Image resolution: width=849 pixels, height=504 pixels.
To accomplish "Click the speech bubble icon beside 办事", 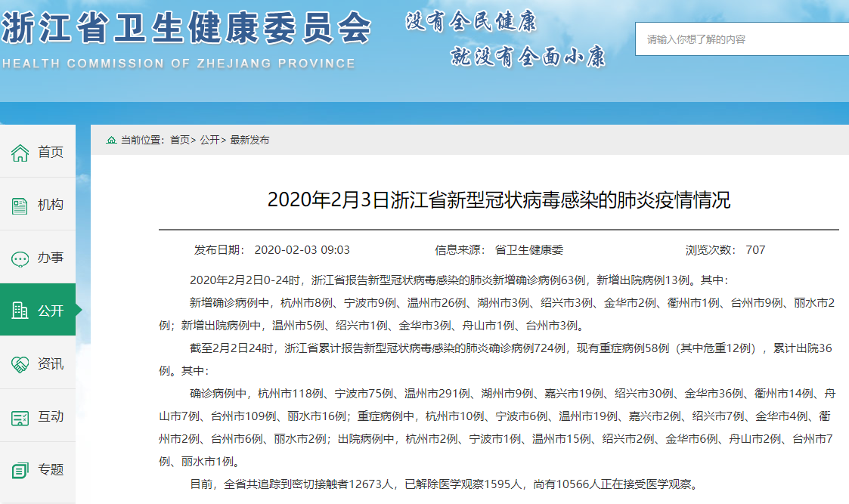I will tap(20, 258).
